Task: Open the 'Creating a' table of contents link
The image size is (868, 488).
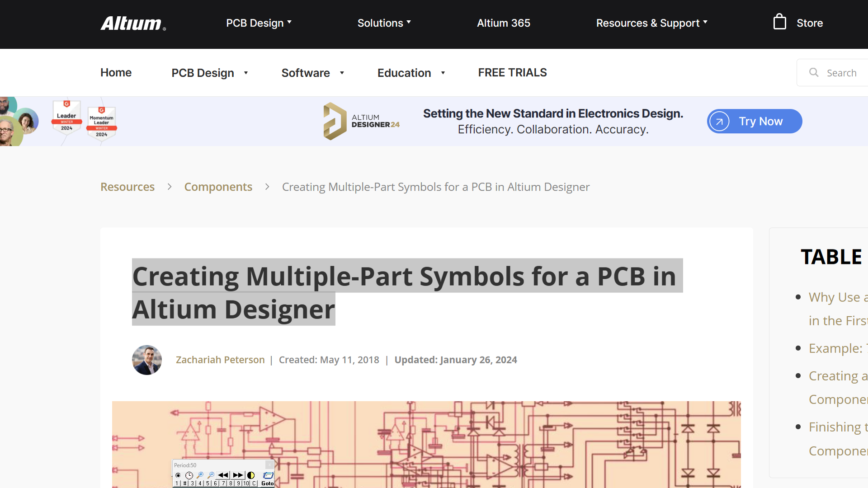Action: click(x=838, y=387)
